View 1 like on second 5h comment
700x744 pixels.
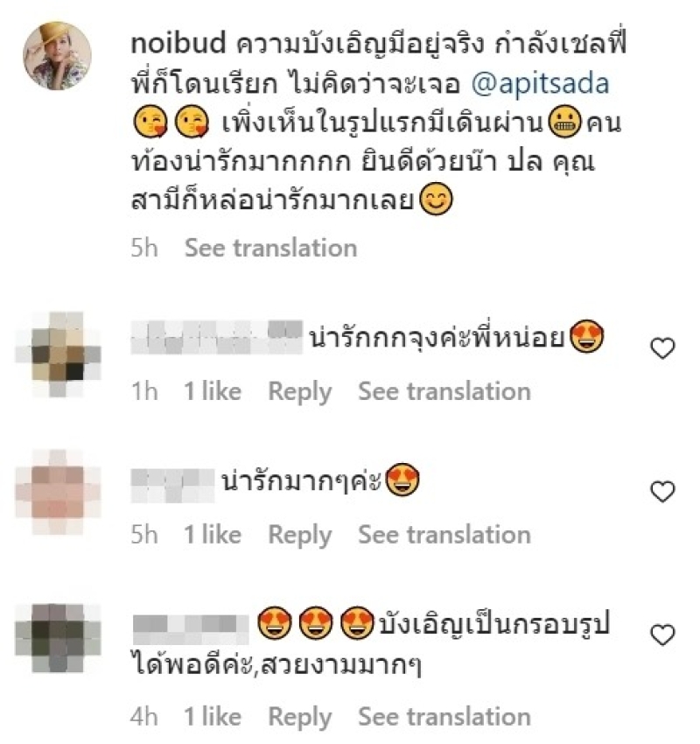213,535
